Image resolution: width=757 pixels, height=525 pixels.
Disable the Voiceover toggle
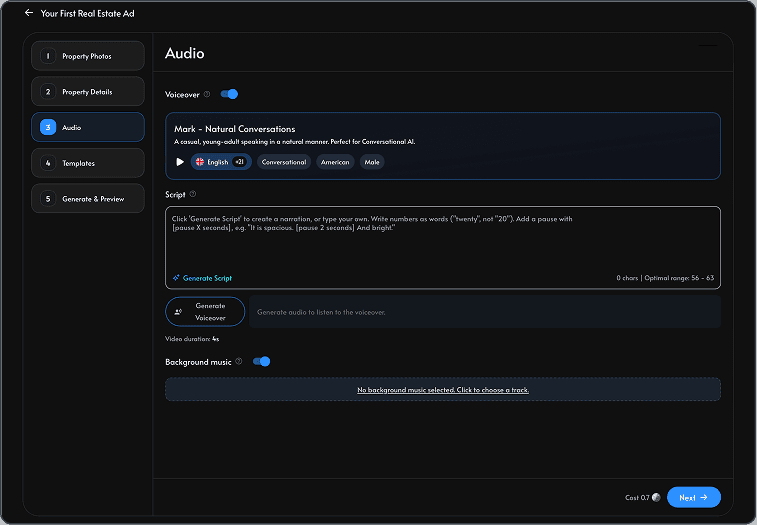coord(229,94)
